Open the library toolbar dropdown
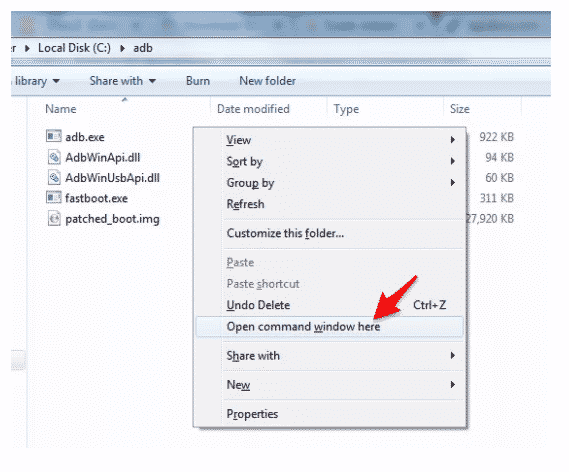 37,81
